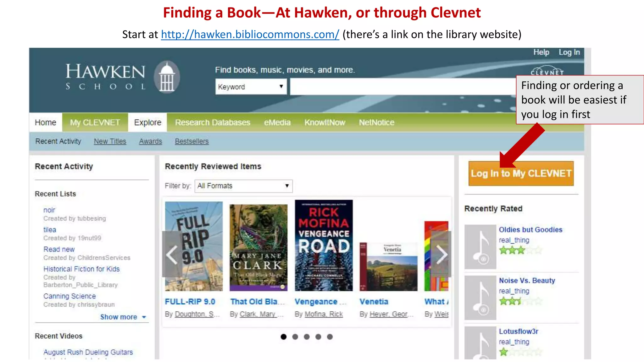Click the Lotusflow3r music note icon
Screen dimensions: 644x362
(480, 343)
